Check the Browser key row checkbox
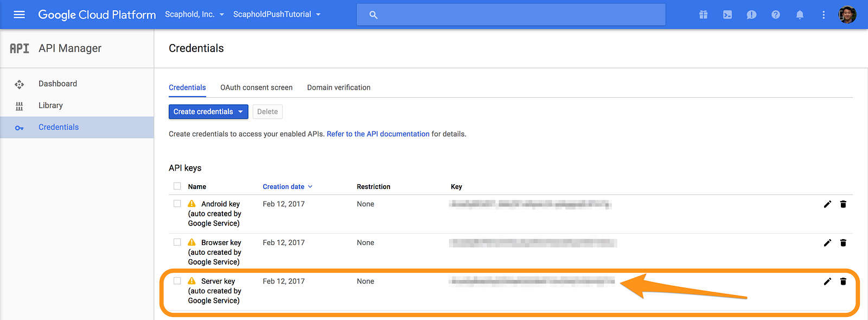 177,242
